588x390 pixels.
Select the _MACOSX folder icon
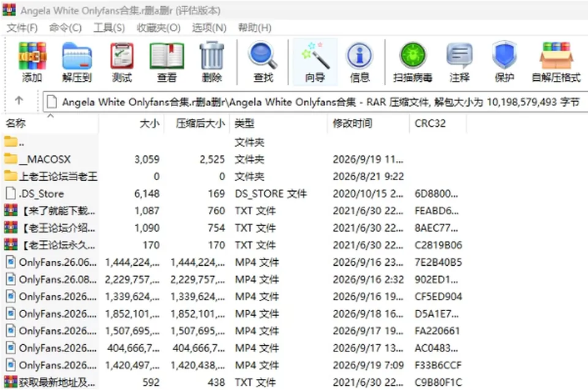[11, 159]
